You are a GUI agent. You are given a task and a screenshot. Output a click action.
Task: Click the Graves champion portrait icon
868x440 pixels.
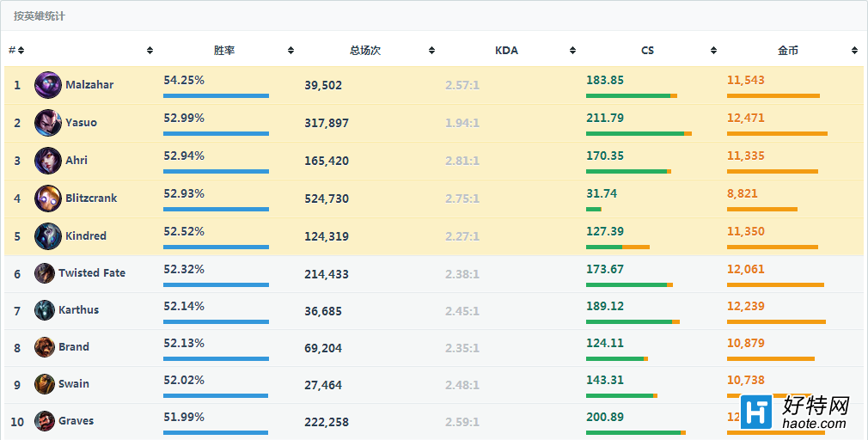coord(45,421)
